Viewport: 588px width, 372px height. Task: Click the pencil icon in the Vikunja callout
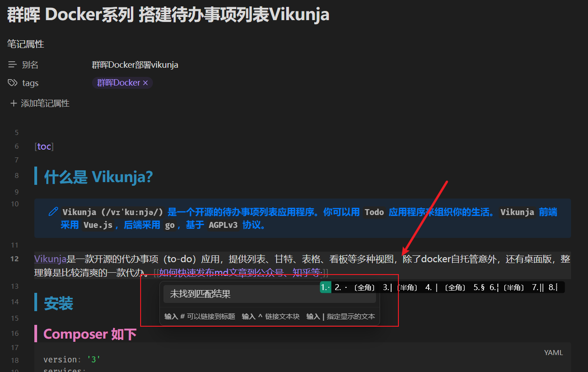tap(54, 212)
